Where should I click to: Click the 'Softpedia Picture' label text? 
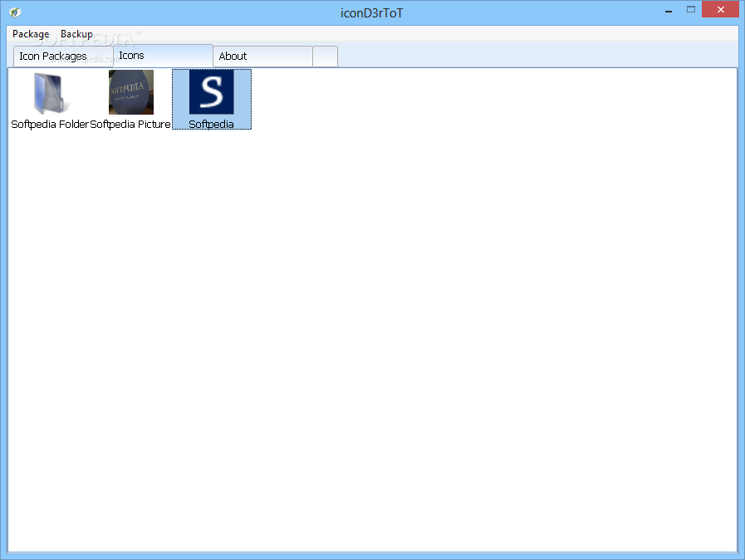130,124
